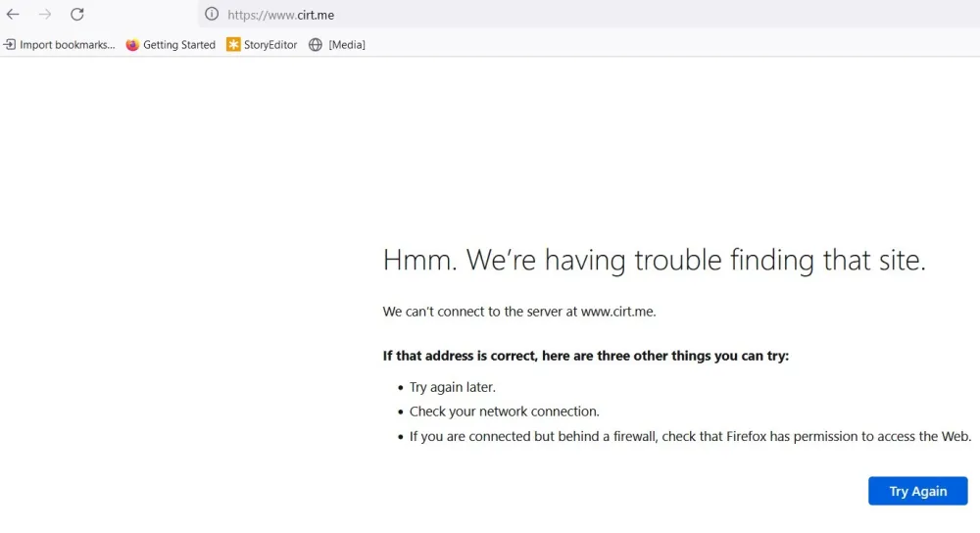Click the Firefox logo beside Getting Started
This screenshot has width=980, height=533.
point(132,45)
